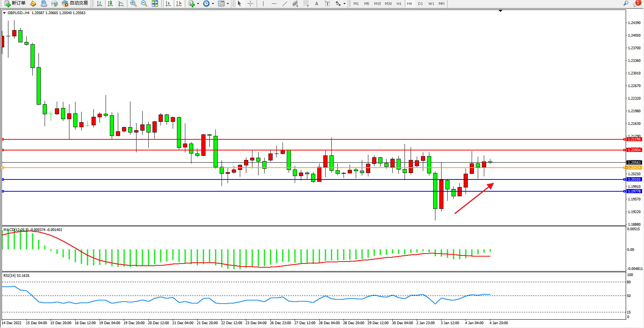
Task: Select the crosshair tool
Action: pos(251,3)
